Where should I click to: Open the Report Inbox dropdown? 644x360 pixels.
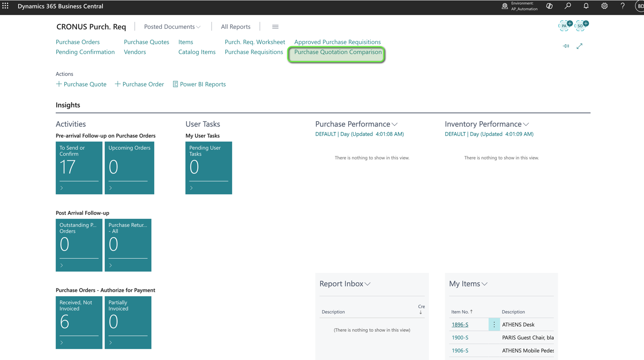(345, 284)
